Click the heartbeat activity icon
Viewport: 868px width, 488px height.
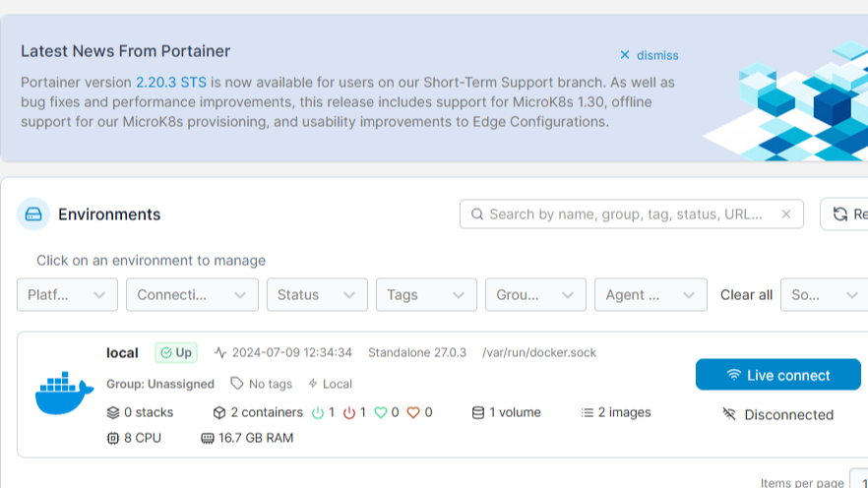tap(220, 353)
